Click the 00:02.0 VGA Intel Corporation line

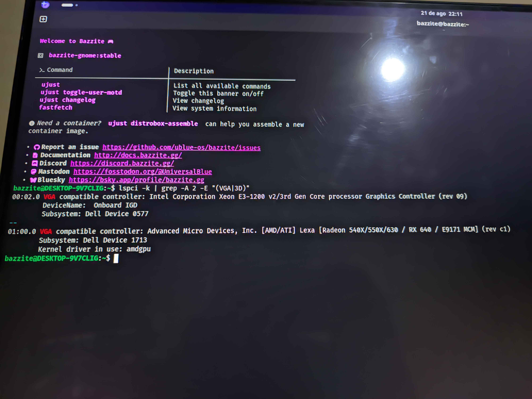240,196
